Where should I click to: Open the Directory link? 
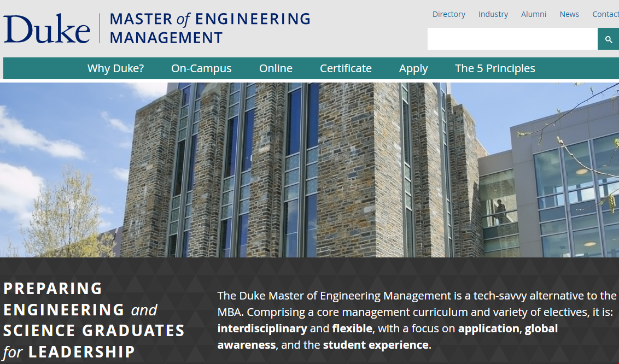pyautogui.click(x=449, y=14)
